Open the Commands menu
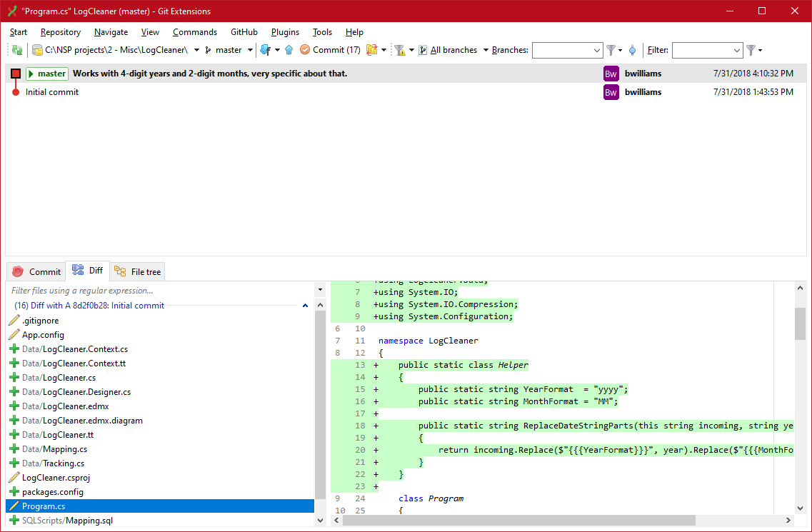 tap(194, 32)
